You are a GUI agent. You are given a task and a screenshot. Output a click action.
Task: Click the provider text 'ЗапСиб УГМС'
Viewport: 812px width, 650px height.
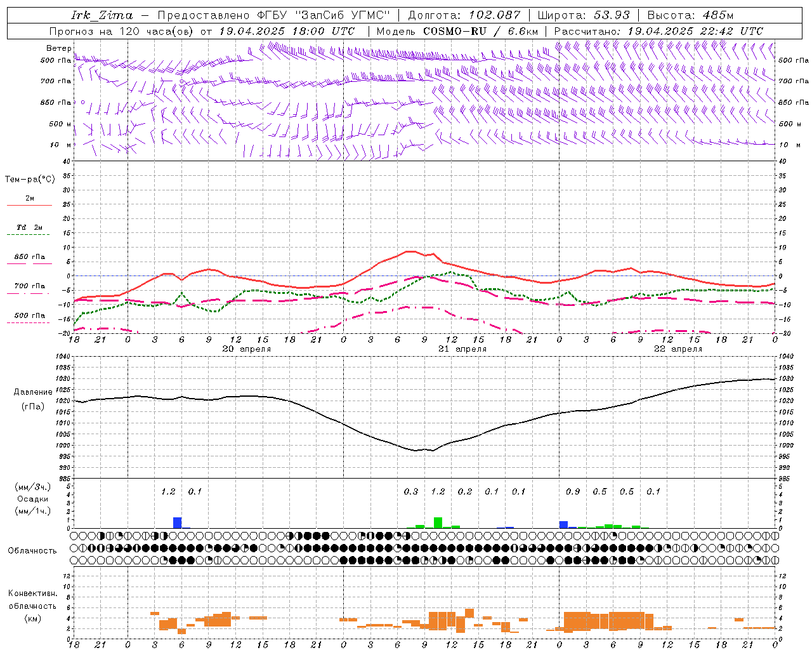pos(343,15)
